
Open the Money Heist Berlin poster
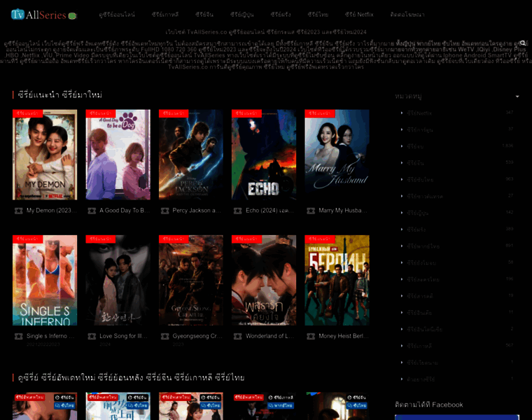[337, 280]
